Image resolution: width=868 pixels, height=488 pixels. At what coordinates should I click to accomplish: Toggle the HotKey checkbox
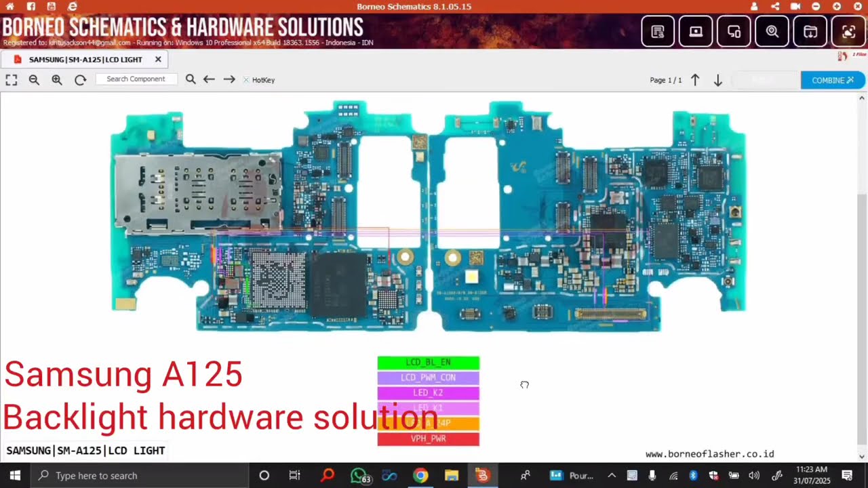click(246, 80)
